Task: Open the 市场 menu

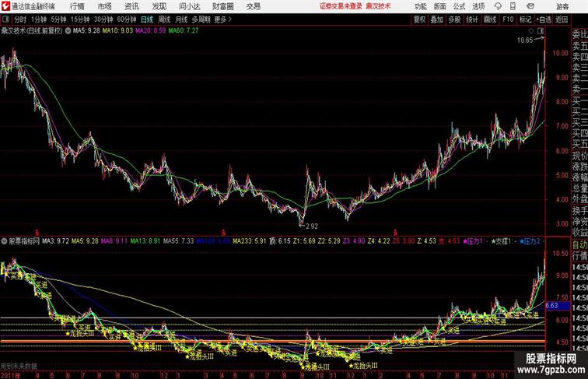Action: (105, 6)
